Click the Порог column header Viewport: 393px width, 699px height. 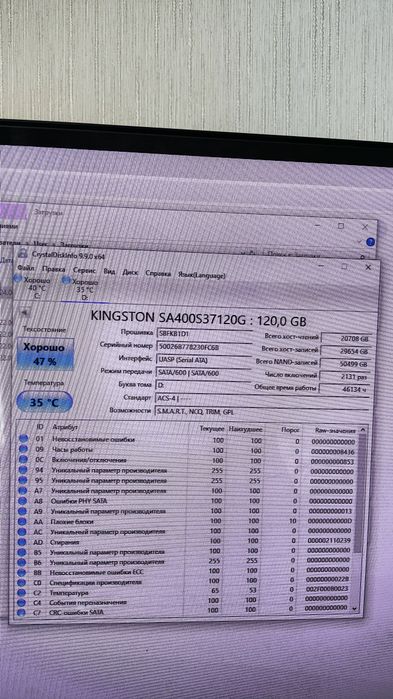point(290,431)
